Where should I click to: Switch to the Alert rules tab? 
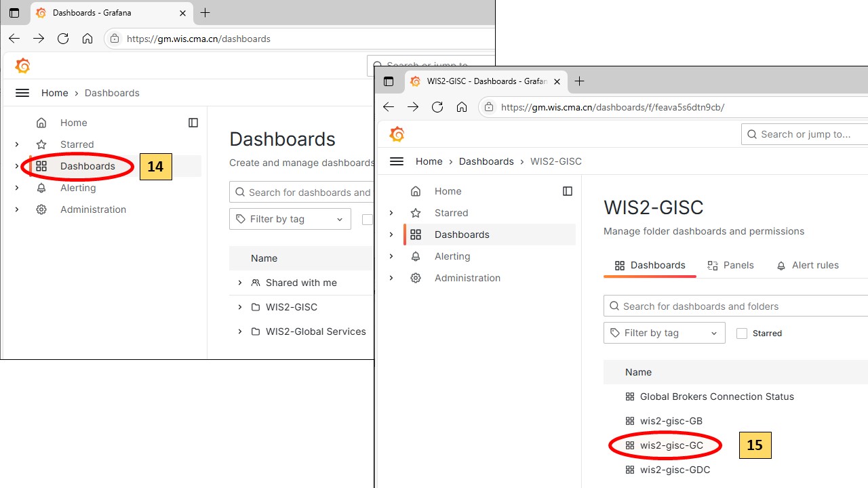tap(808, 265)
